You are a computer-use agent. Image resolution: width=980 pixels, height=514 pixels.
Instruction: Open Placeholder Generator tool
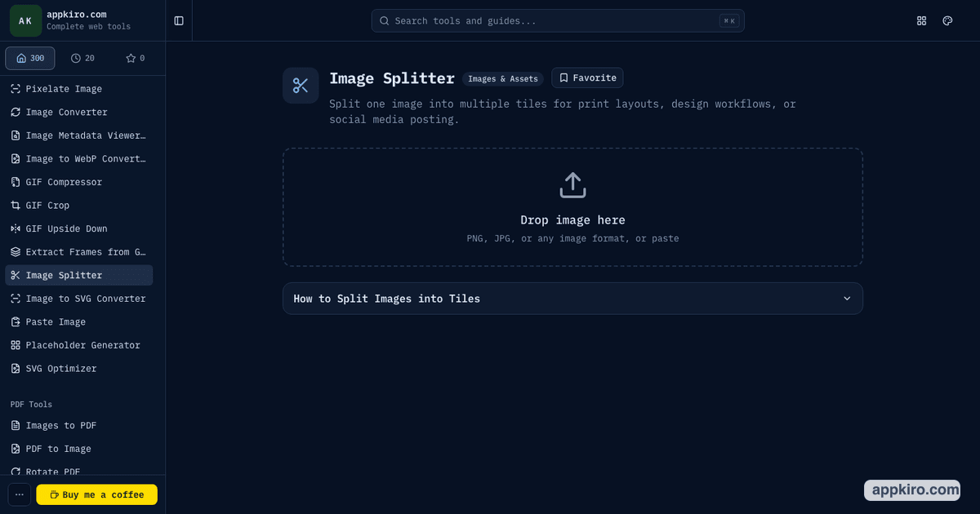point(78,345)
